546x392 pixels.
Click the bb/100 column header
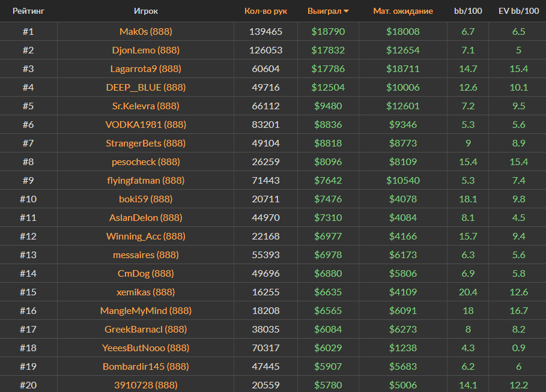[x=467, y=11]
